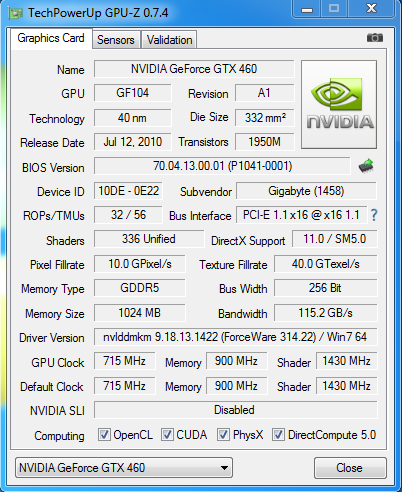This screenshot has width=402, height=492.
Task: Click the Release Date field Jul 12, 2010
Action: click(x=132, y=142)
